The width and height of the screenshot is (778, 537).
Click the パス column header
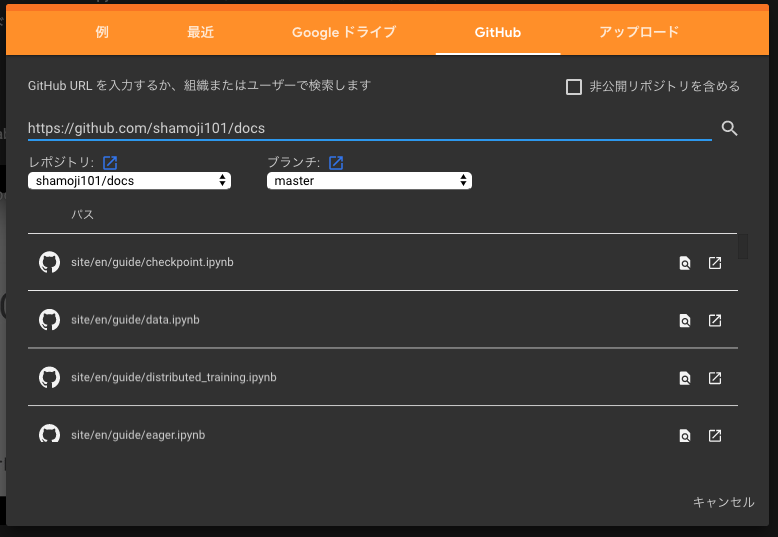coord(82,214)
